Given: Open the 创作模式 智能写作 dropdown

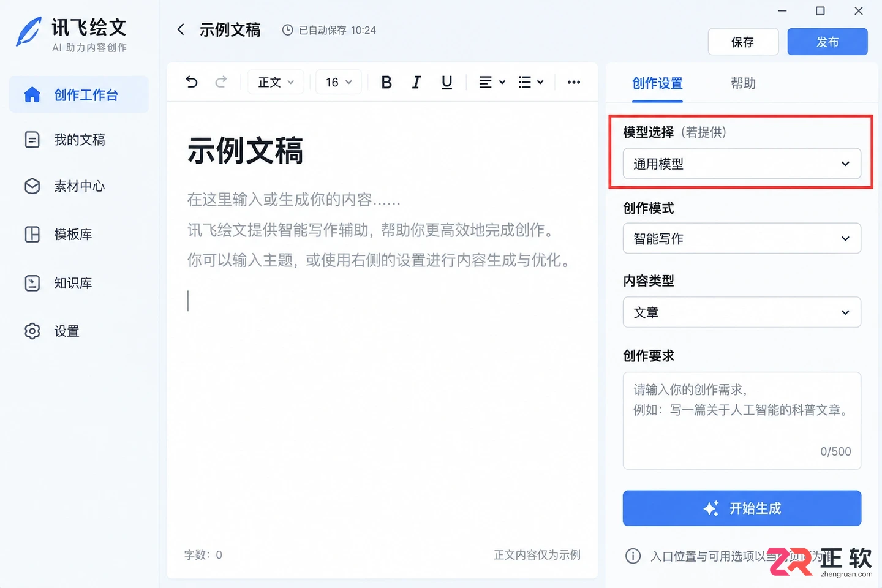Looking at the screenshot, I should pyautogui.click(x=742, y=238).
